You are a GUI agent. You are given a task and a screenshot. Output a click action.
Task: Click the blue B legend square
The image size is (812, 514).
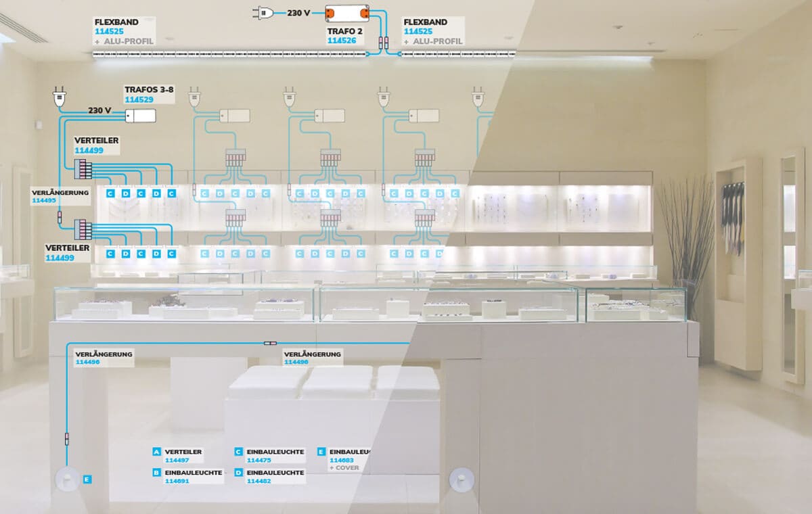(x=157, y=473)
